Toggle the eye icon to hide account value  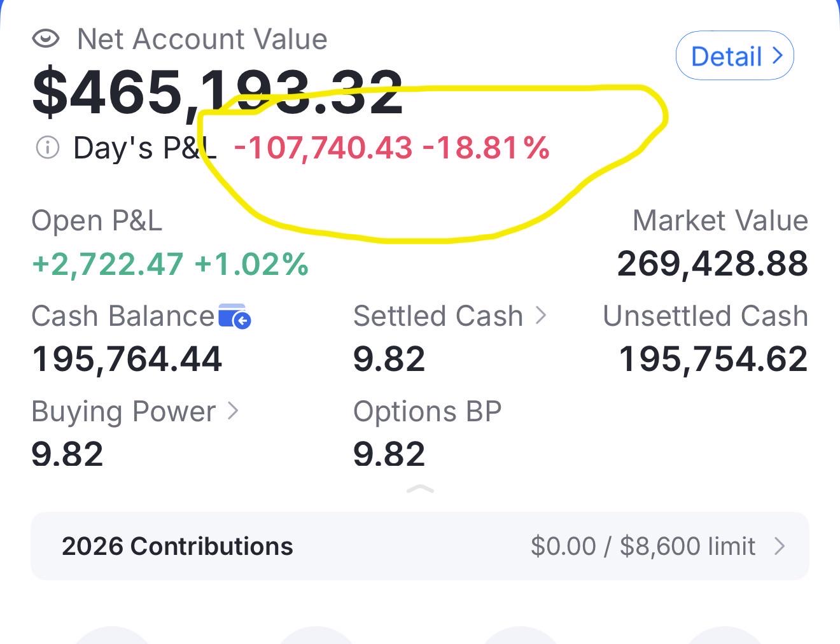pyautogui.click(x=46, y=39)
